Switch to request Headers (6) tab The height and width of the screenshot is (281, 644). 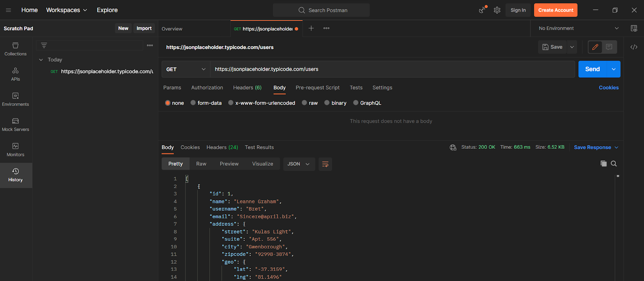point(247,88)
